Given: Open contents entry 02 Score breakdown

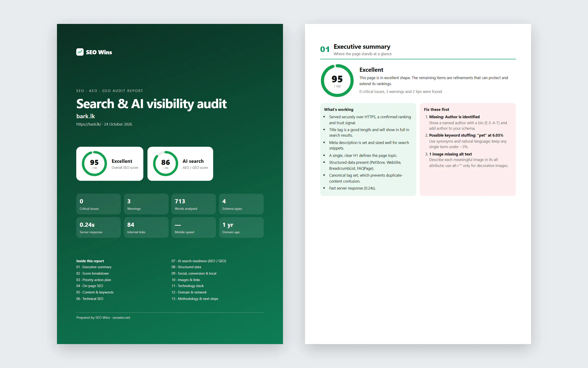Looking at the screenshot, I should pos(93,273).
